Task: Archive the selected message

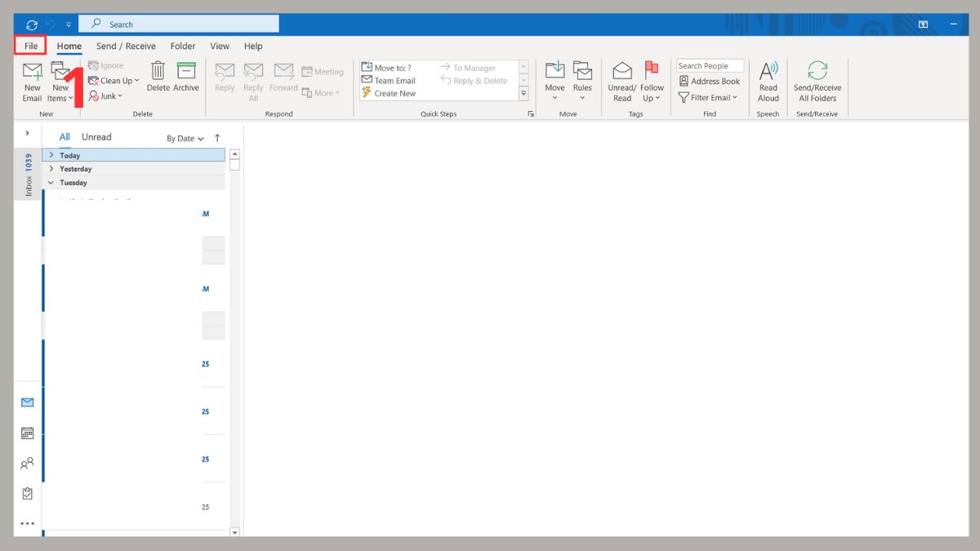Action: click(186, 78)
